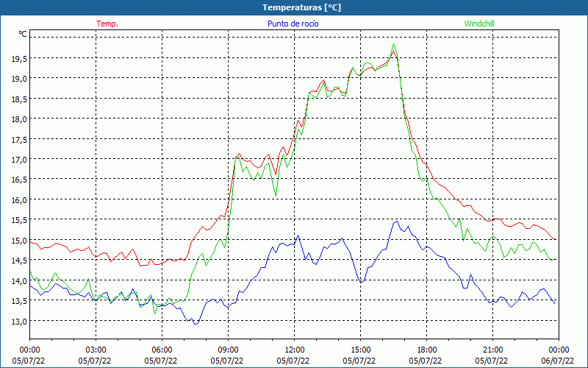
Task: Click the 21:00 time axis label
Action: pyautogui.click(x=492, y=350)
